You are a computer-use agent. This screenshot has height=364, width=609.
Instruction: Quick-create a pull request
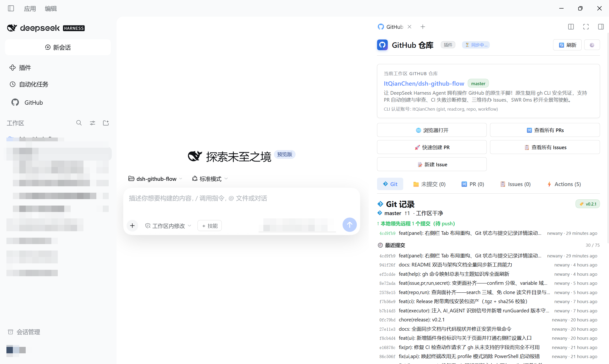(432, 147)
